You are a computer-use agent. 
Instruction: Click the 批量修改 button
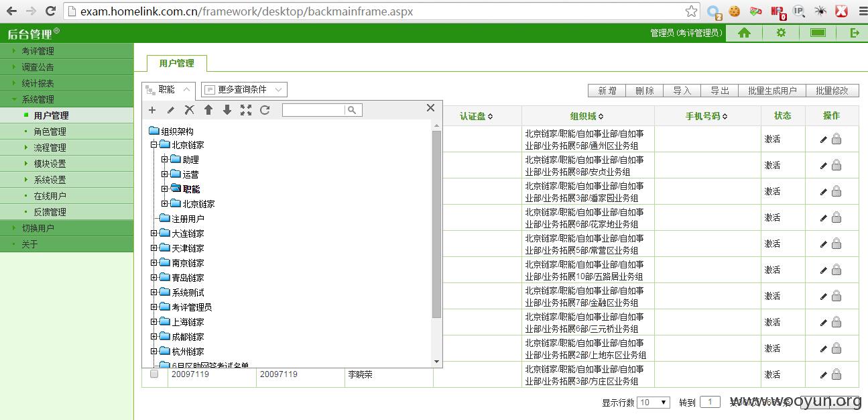coord(832,91)
